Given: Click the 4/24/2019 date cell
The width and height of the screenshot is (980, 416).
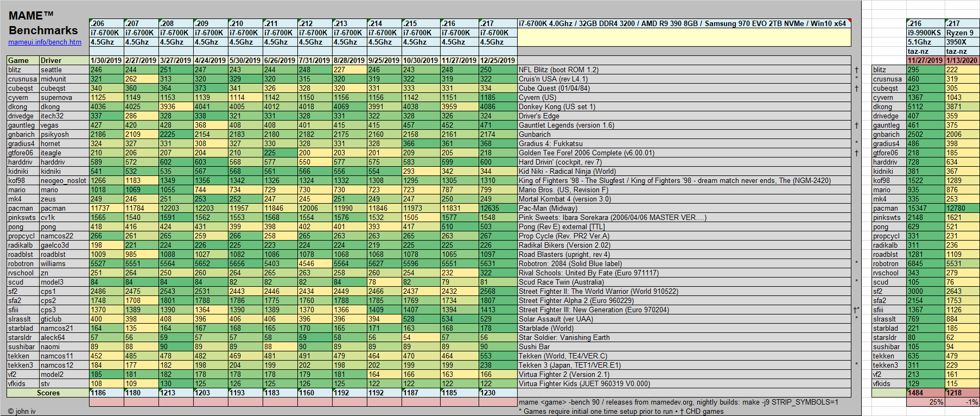Looking at the screenshot, I should pyautogui.click(x=211, y=60).
